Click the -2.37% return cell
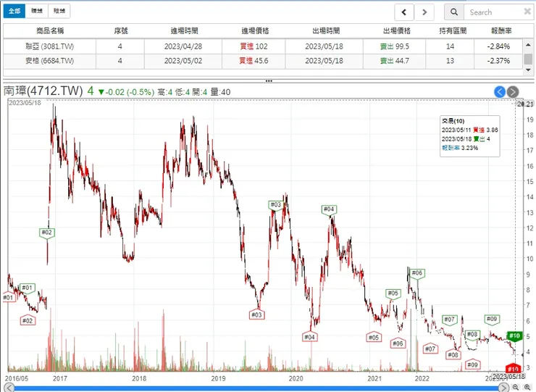Image resolution: width=536 pixels, height=392 pixels. 498,61
